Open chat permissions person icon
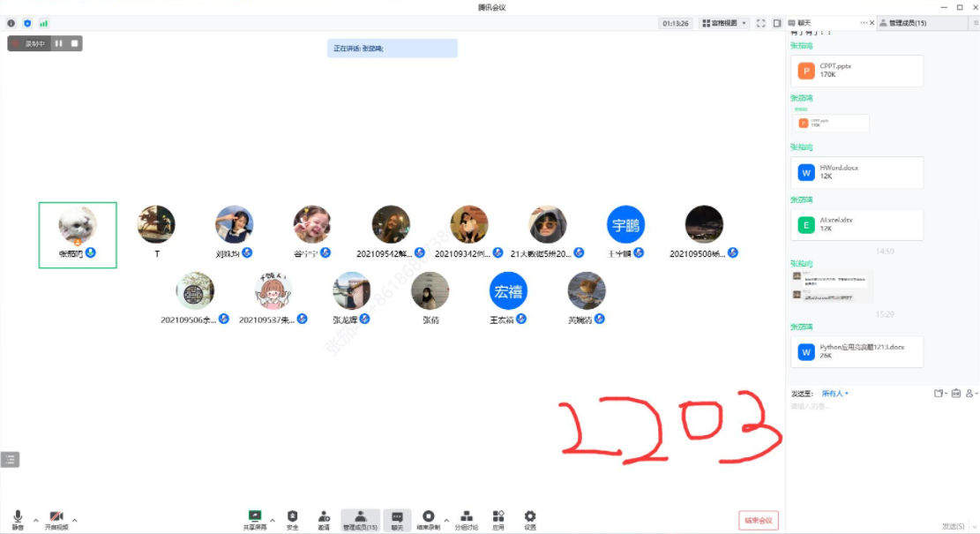The image size is (980, 534). point(970,394)
